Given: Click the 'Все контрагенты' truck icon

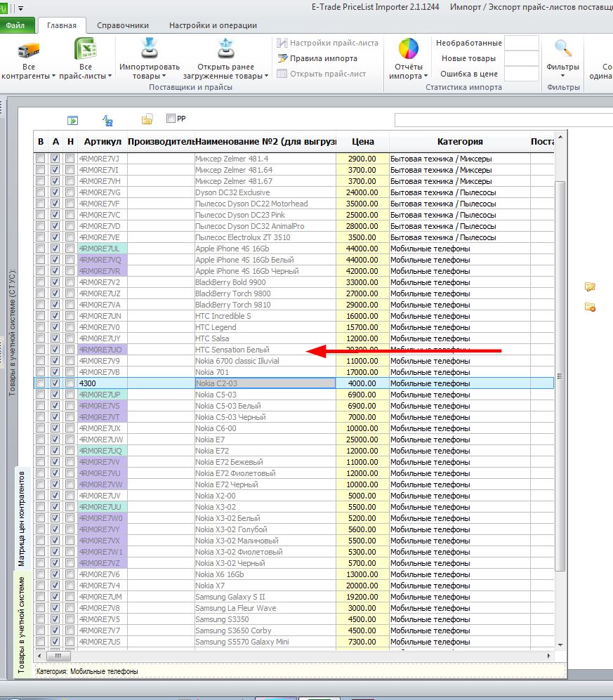Looking at the screenshot, I should [29, 50].
